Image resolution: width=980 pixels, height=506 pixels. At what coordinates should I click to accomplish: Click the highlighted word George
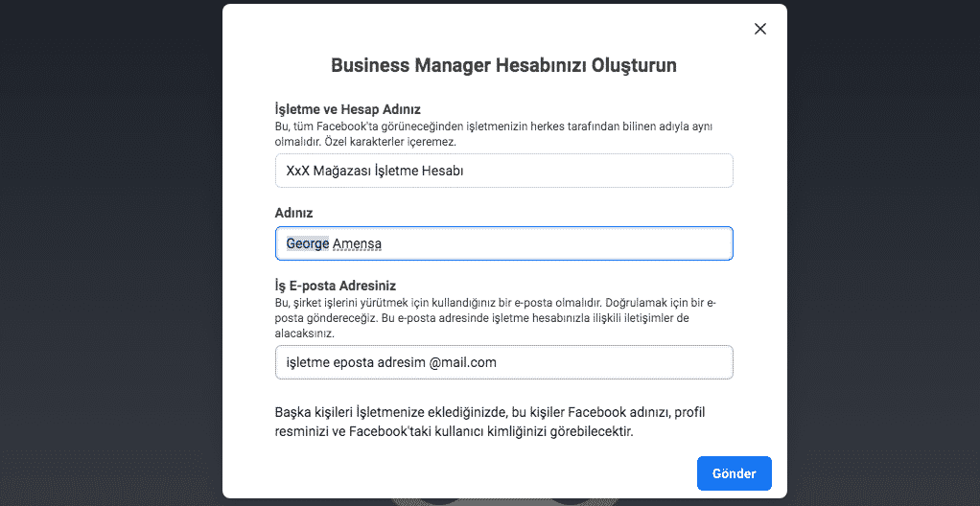308,243
